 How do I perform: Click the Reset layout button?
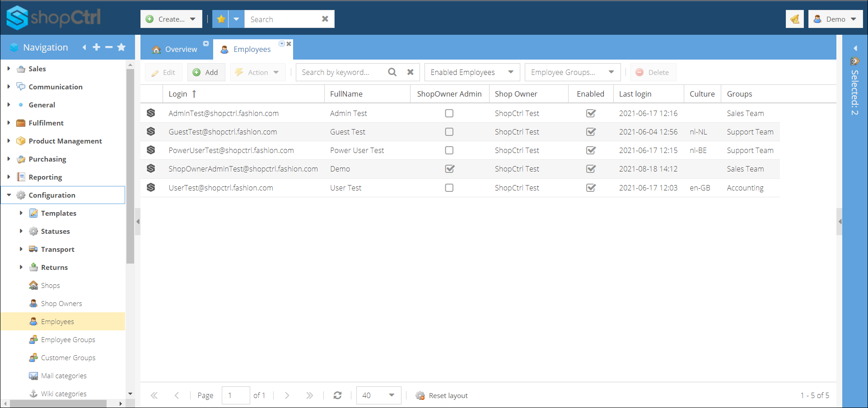(x=442, y=395)
